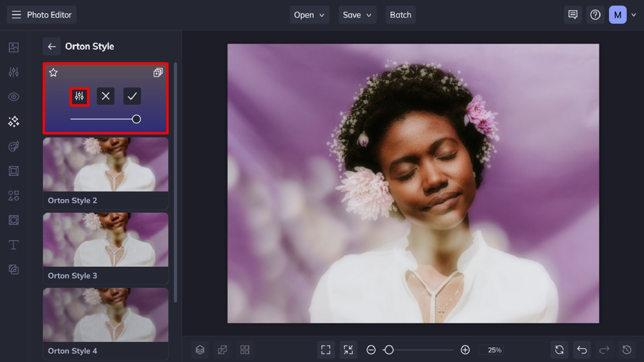This screenshot has width=644, height=362.
Task: Select the eye retouch tool in sidebar
Action: click(x=13, y=97)
